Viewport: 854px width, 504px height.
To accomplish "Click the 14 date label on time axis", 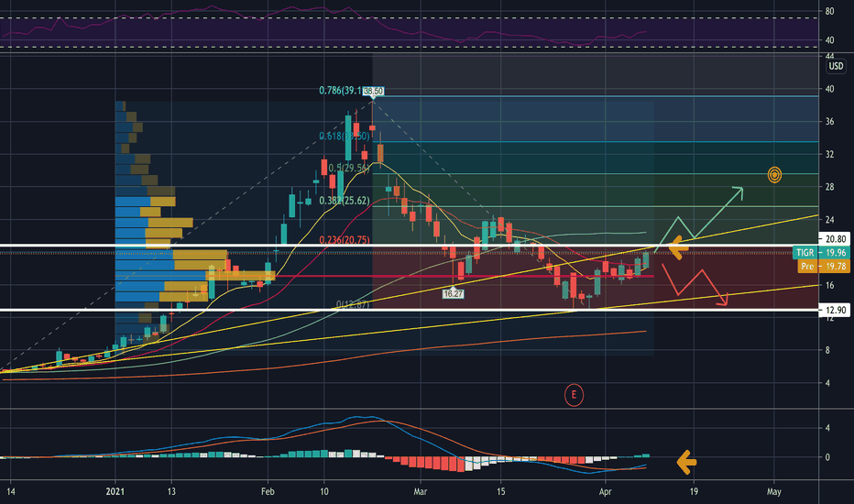I will (x=10, y=491).
